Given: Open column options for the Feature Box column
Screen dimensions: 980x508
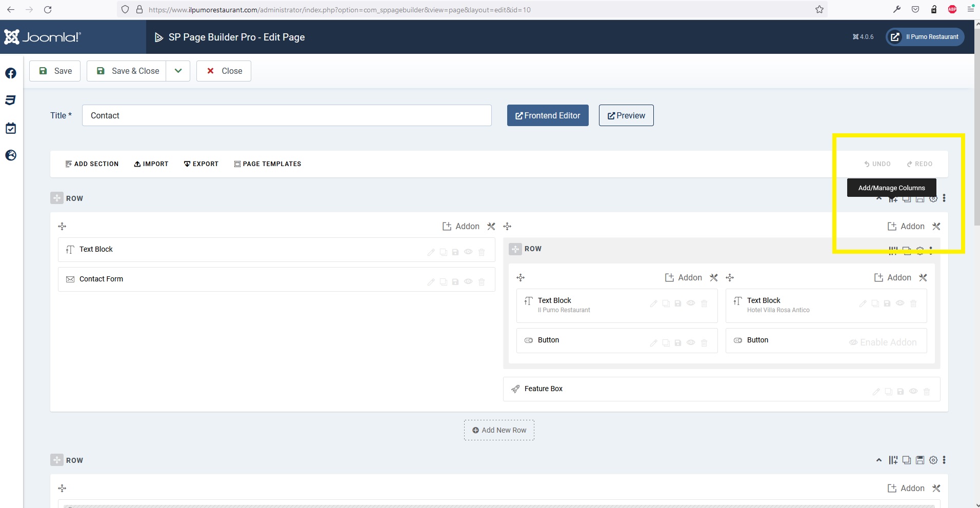Looking at the screenshot, I should pyautogui.click(x=936, y=226).
